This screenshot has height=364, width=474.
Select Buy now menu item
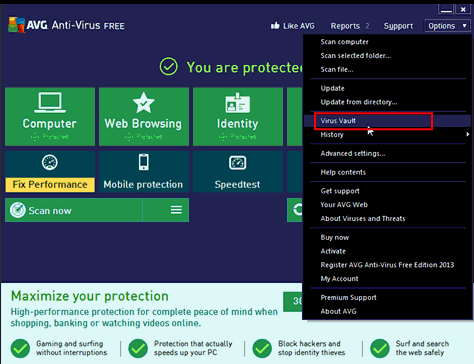335,237
